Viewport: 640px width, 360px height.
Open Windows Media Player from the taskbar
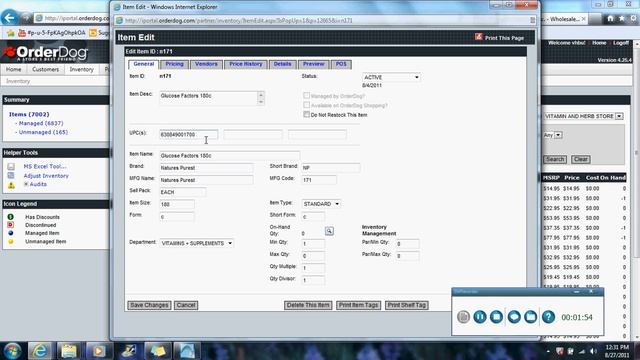(x=98, y=350)
